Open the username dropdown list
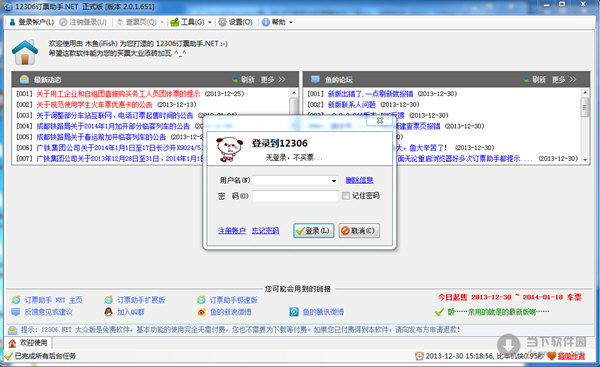This screenshot has height=367, width=600. [334, 180]
